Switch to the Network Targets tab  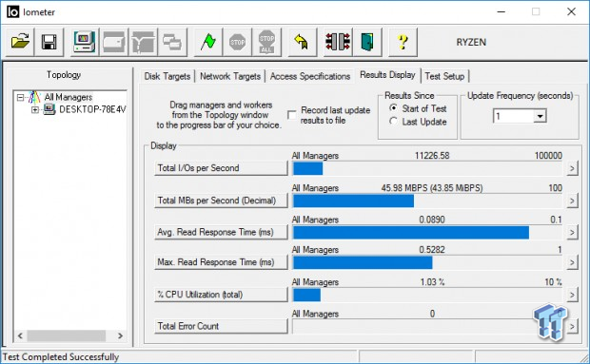click(x=230, y=76)
